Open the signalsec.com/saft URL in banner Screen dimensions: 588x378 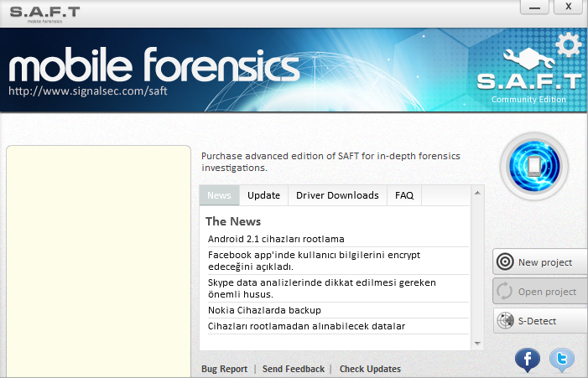pos(88,91)
